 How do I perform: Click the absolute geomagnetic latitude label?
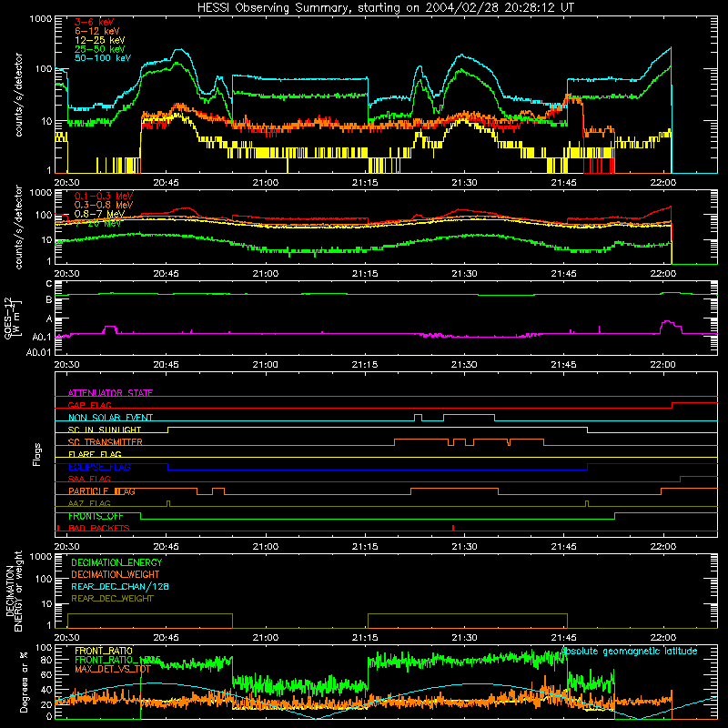click(629, 652)
